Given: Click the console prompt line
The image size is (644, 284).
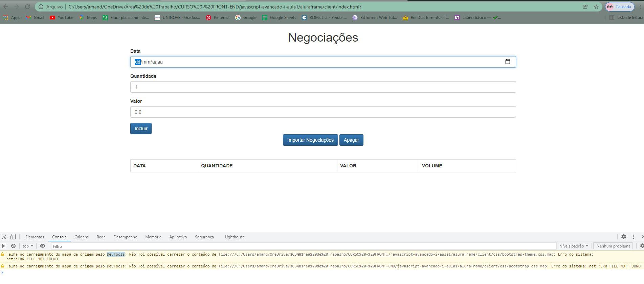Looking at the screenshot, I should [x=322, y=273].
